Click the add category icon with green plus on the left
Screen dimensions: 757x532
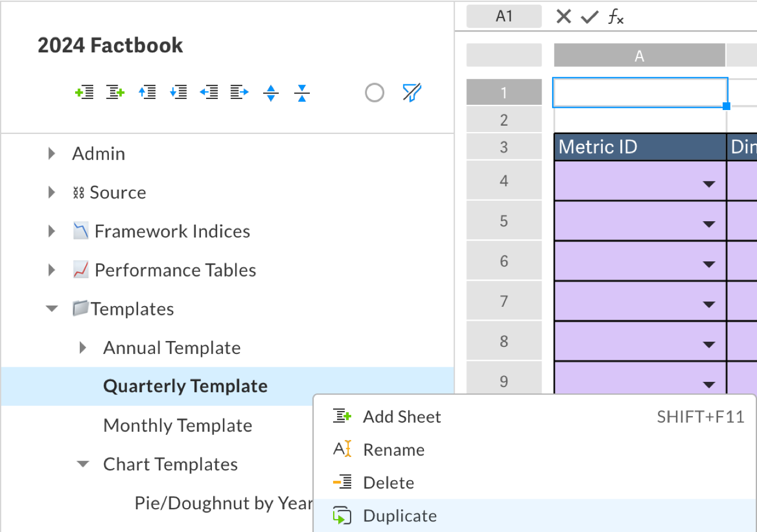click(84, 92)
